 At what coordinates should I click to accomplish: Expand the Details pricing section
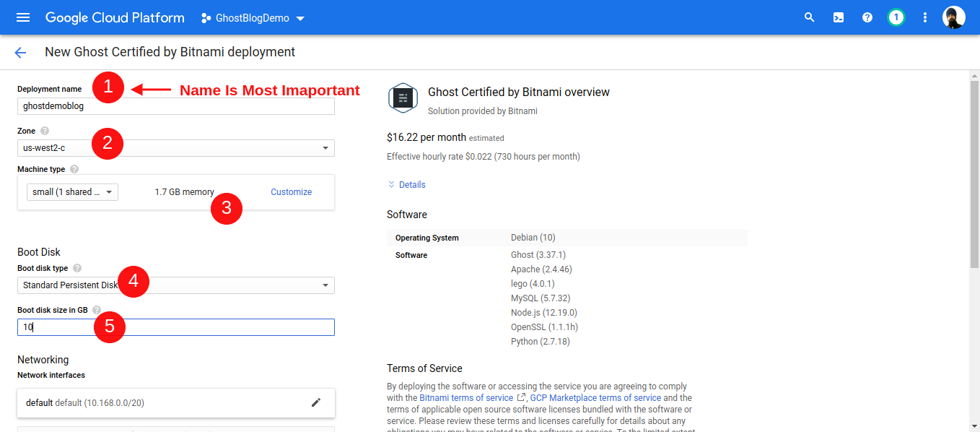point(406,184)
